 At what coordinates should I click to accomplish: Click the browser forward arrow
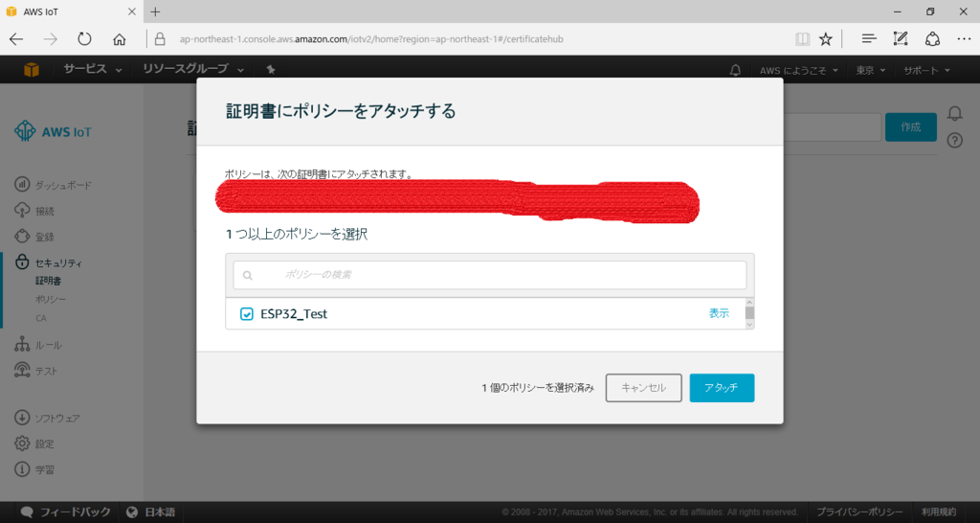click(x=50, y=39)
